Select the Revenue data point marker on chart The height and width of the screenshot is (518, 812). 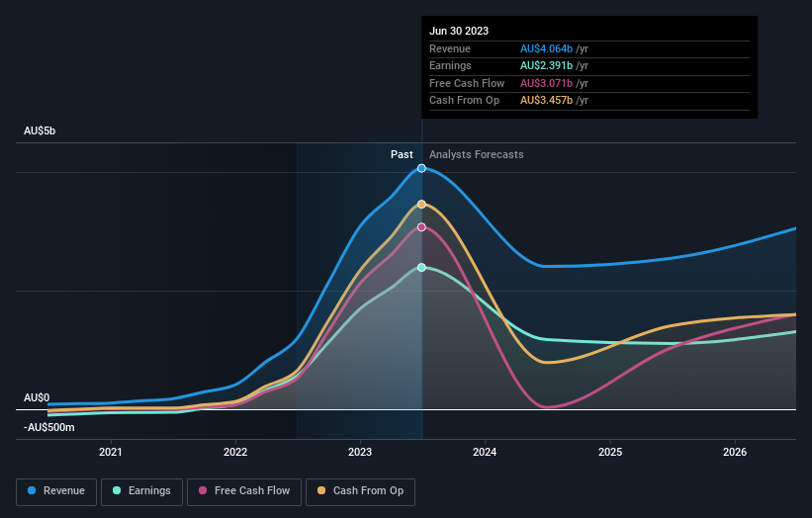point(421,168)
